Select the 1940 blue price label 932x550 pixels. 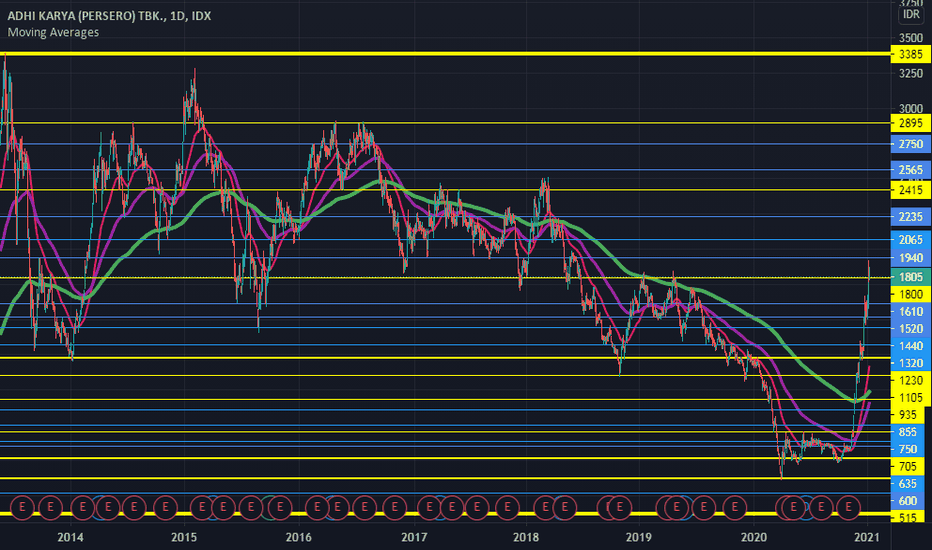911,258
